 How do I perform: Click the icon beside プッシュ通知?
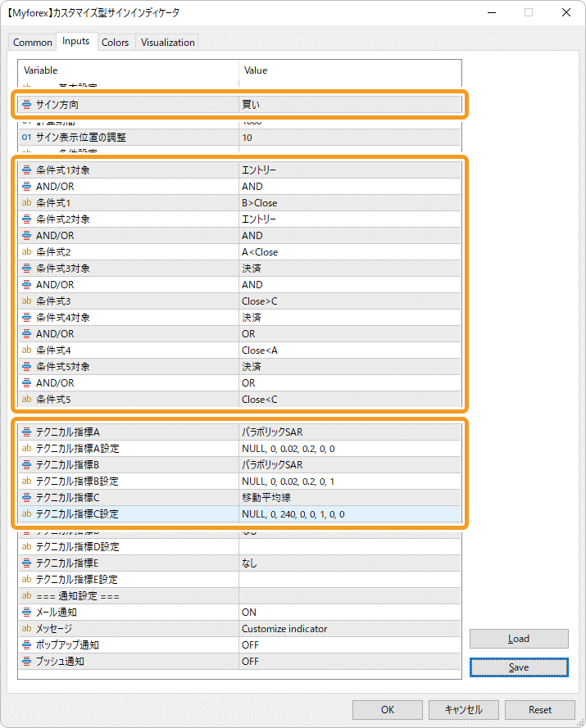26,661
